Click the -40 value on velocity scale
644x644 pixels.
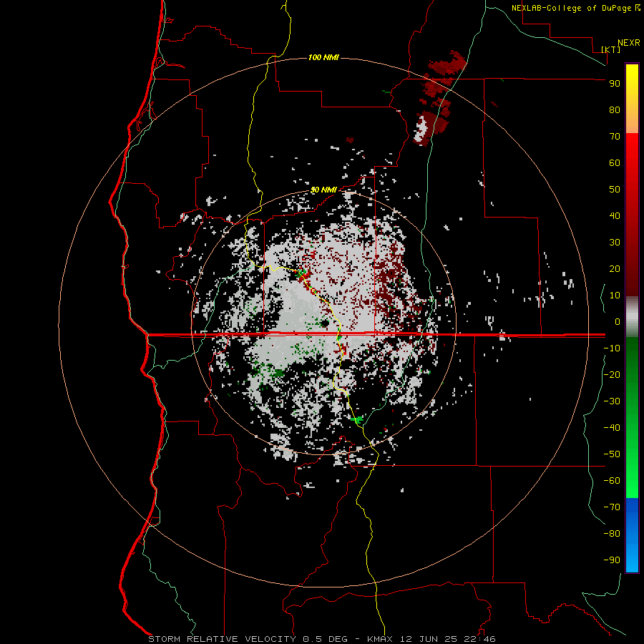click(x=612, y=428)
